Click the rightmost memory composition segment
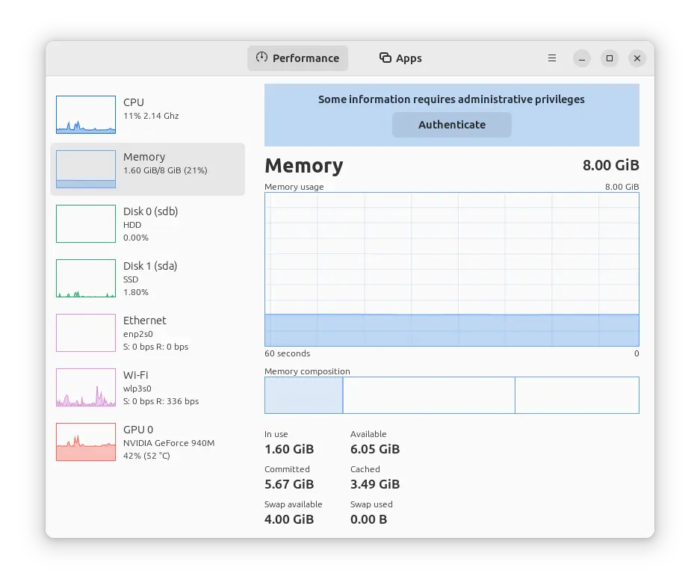The image size is (700, 588). 577,395
